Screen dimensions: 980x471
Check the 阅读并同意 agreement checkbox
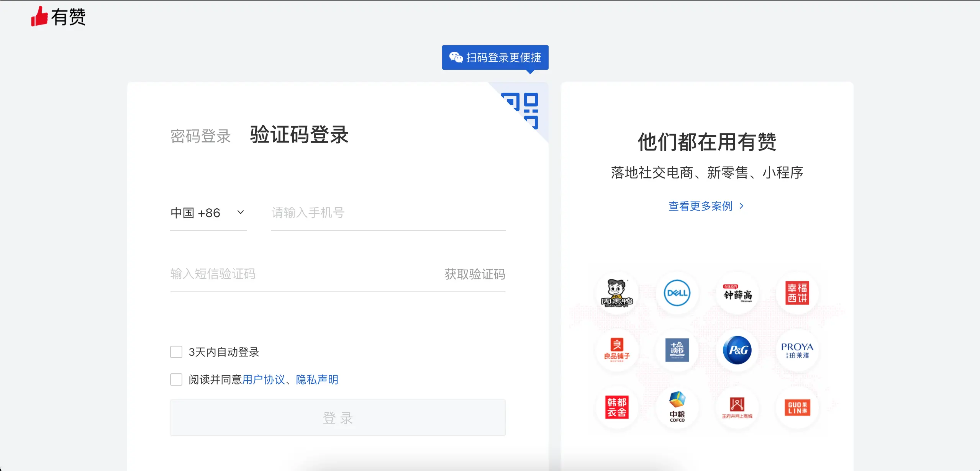pos(176,379)
